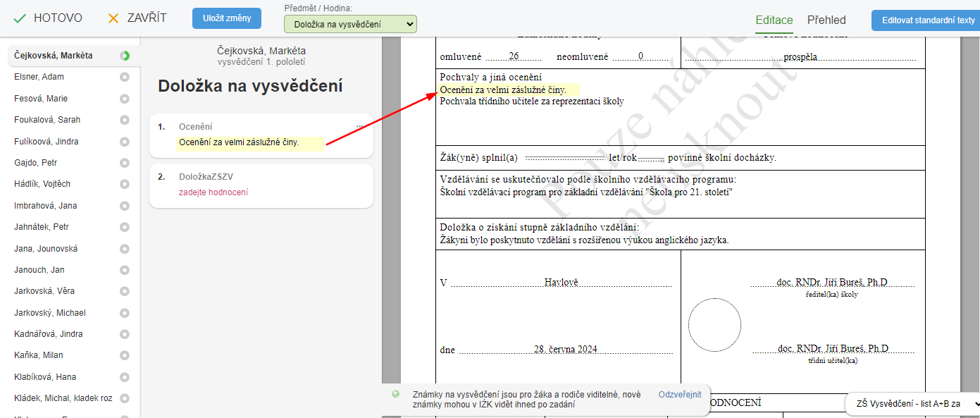
Task: Click the 'zadejte hodnocení' field in DoložkaZSZV
Action: click(213, 192)
